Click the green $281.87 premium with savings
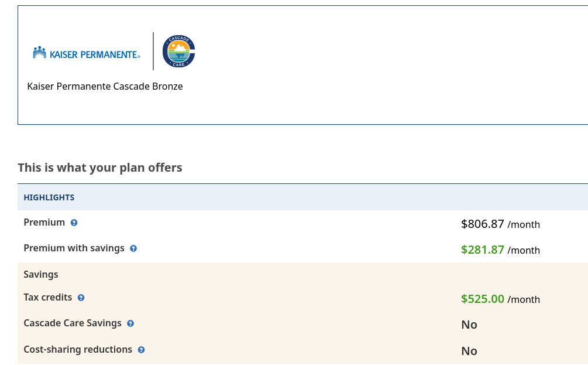Screen dimensions: 588x365 coord(483,250)
